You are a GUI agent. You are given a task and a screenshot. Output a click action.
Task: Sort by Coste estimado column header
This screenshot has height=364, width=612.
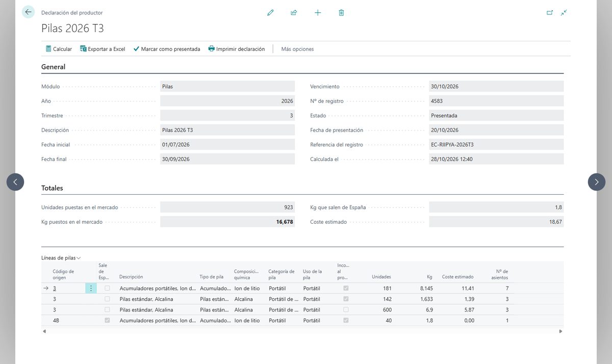coord(457,277)
